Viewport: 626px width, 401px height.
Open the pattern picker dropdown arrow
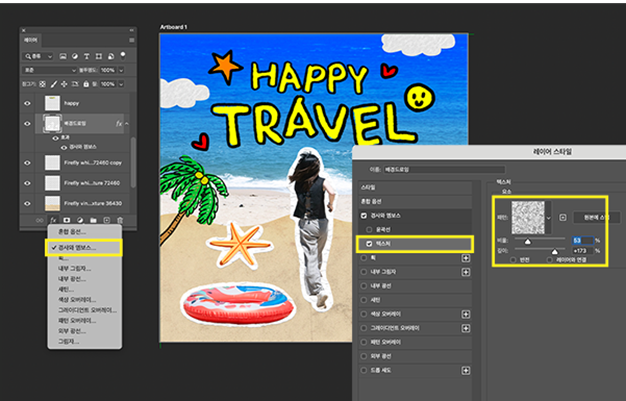coord(549,218)
